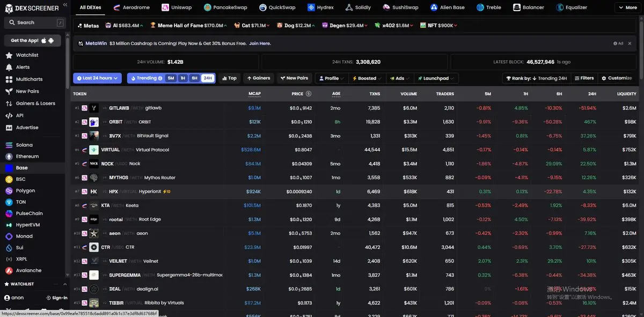Collapse the sidebar with the double-chevron icon
This screenshot has height=317, width=644.
65,4
